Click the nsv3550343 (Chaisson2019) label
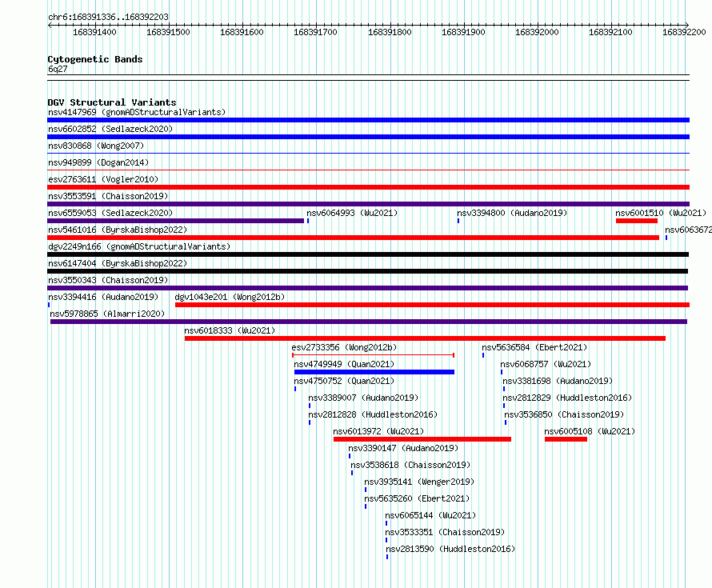The height and width of the screenshot is (588, 712). point(108,280)
